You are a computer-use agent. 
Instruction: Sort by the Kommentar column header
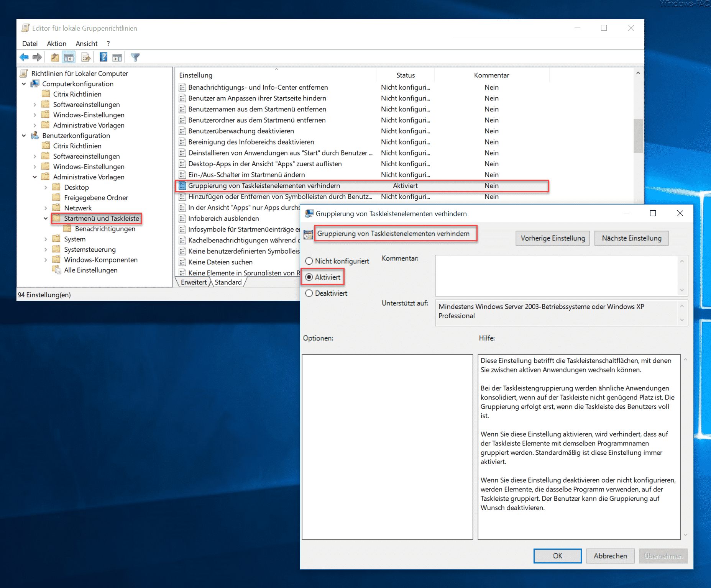click(491, 75)
